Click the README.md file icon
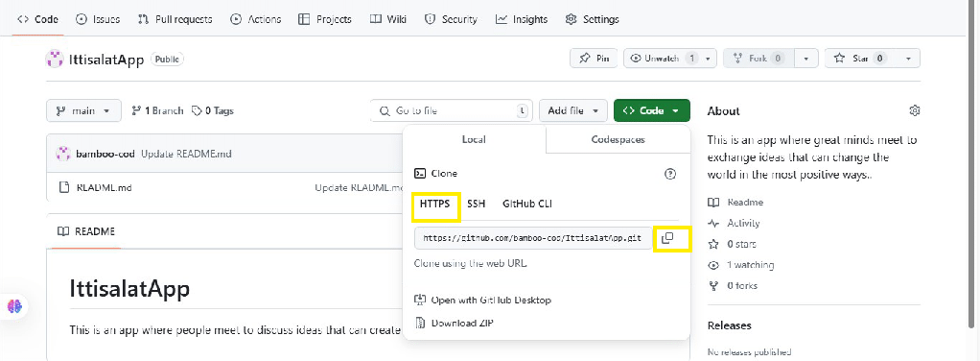 [63, 187]
